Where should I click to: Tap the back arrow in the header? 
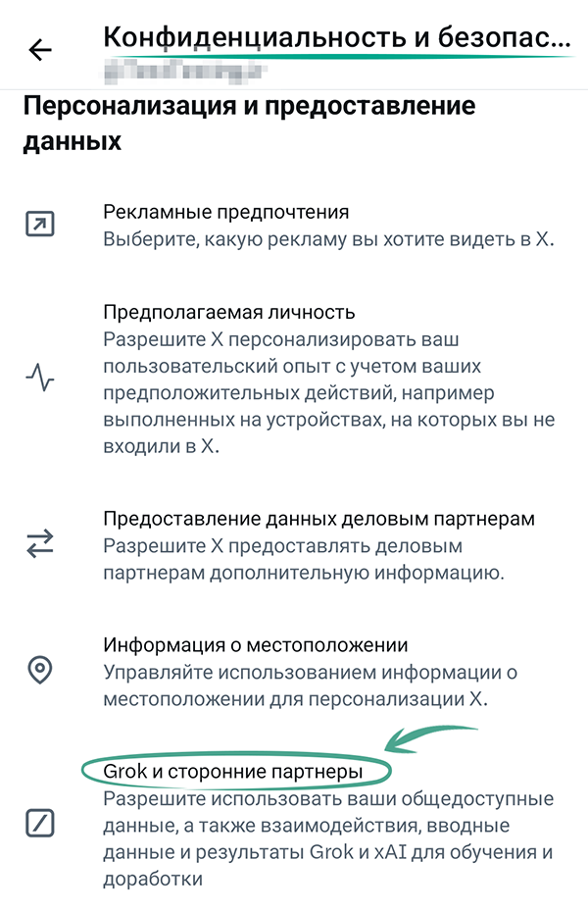coord(40,50)
